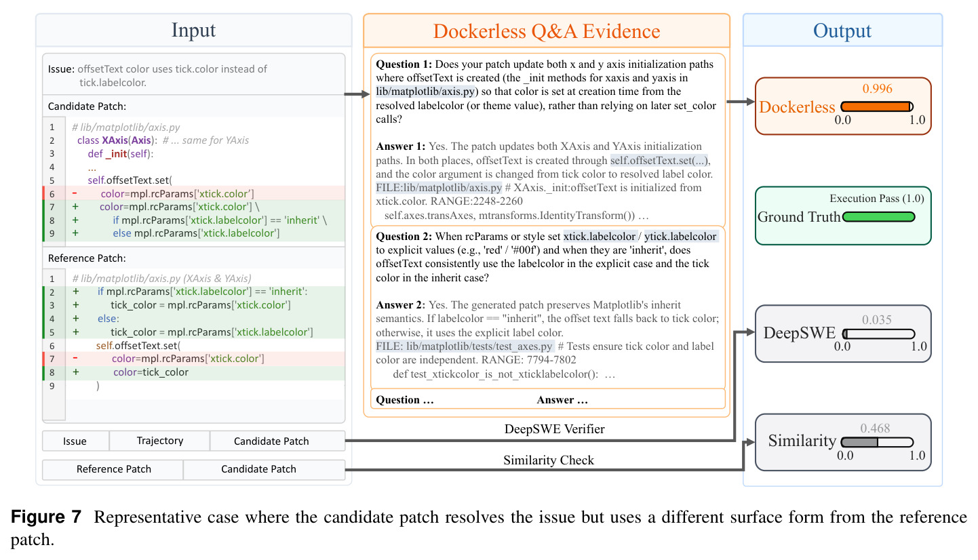Click the DeepSWE score value 0.035

[876, 319]
